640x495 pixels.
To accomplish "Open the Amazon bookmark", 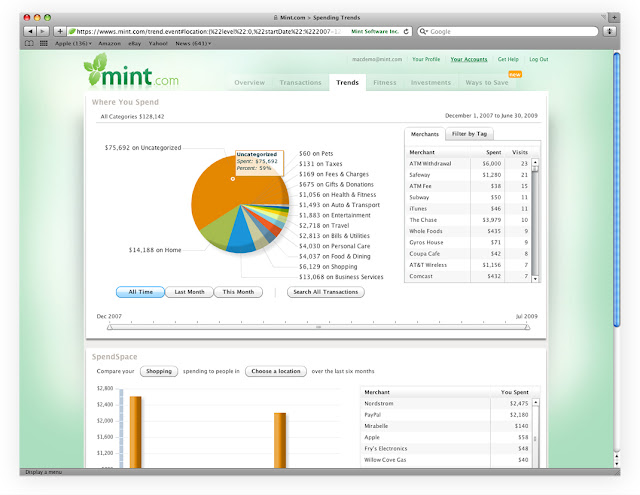I will pyautogui.click(x=109, y=43).
